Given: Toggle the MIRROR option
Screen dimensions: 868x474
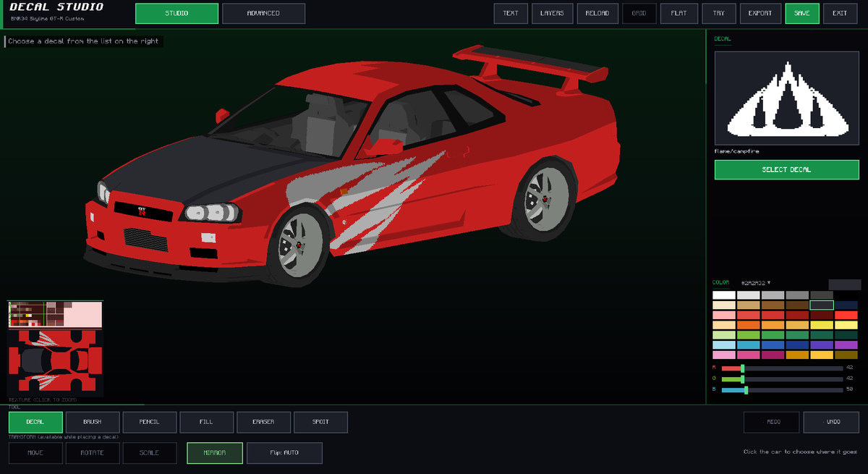Looking at the screenshot, I should [x=214, y=453].
